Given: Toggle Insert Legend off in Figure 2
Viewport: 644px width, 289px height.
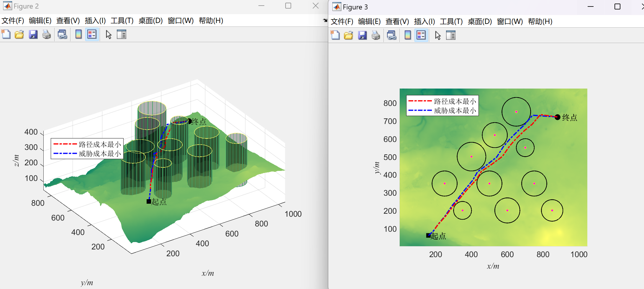Looking at the screenshot, I should point(92,35).
